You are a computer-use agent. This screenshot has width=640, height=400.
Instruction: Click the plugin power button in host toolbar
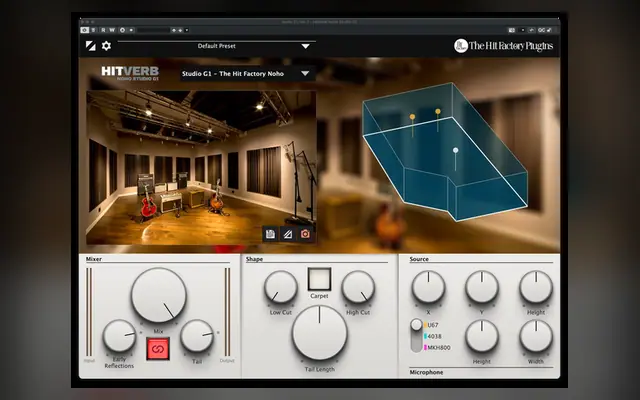point(84,30)
